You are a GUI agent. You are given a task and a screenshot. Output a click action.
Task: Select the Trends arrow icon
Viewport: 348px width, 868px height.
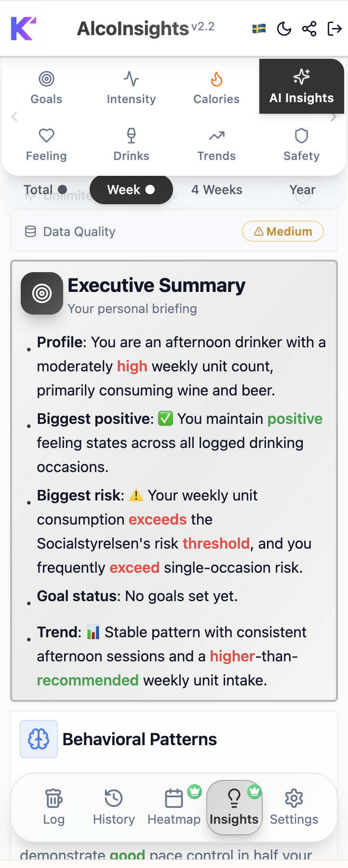pyautogui.click(x=216, y=135)
